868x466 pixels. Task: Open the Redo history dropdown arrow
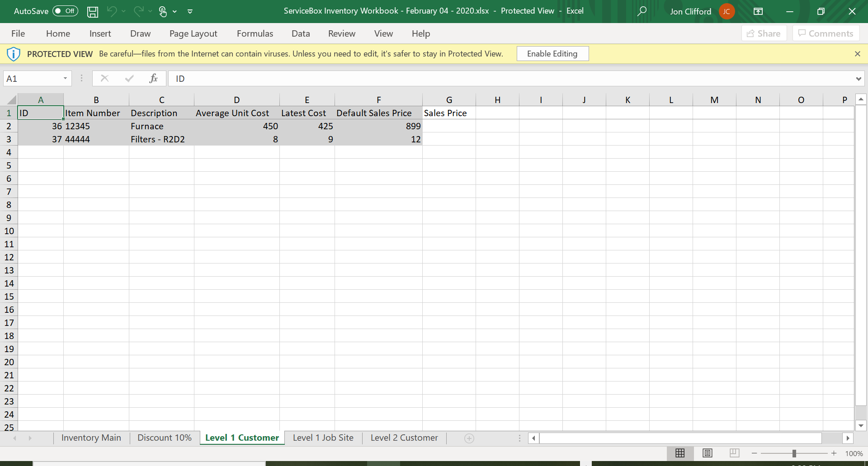click(150, 11)
